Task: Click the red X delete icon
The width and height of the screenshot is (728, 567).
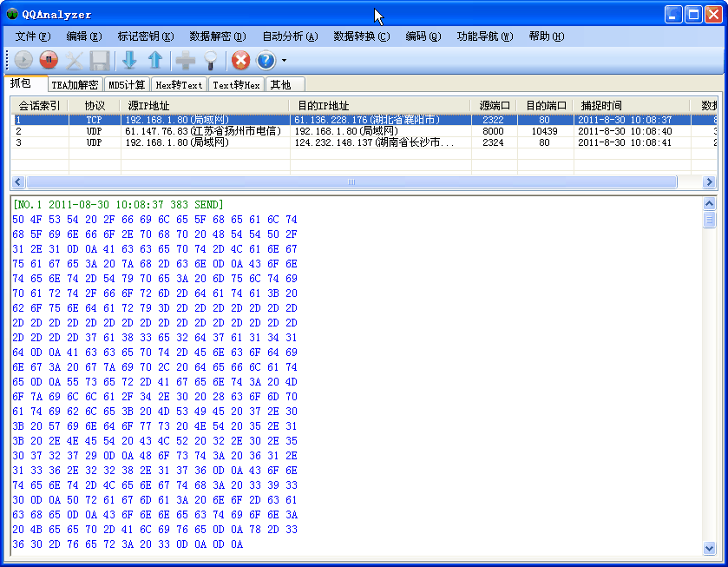Action: [x=240, y=60]
